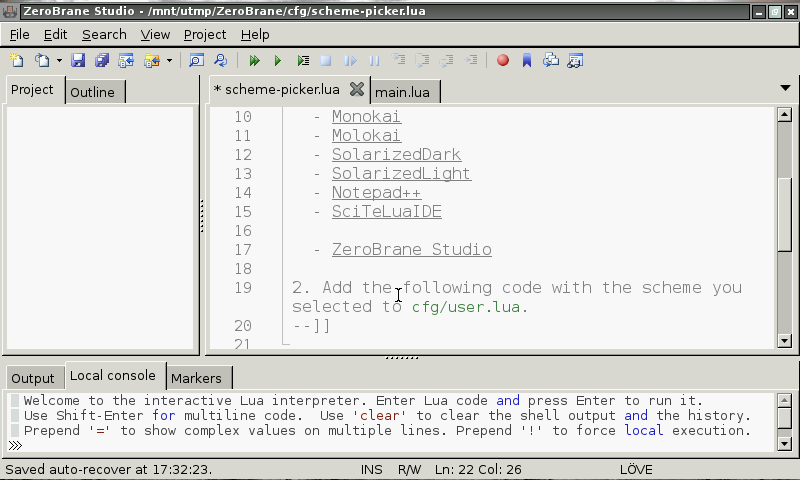Toggle breakpoint with the red circle icon
Screen dimensions: 800x480
tap(503, 60)
